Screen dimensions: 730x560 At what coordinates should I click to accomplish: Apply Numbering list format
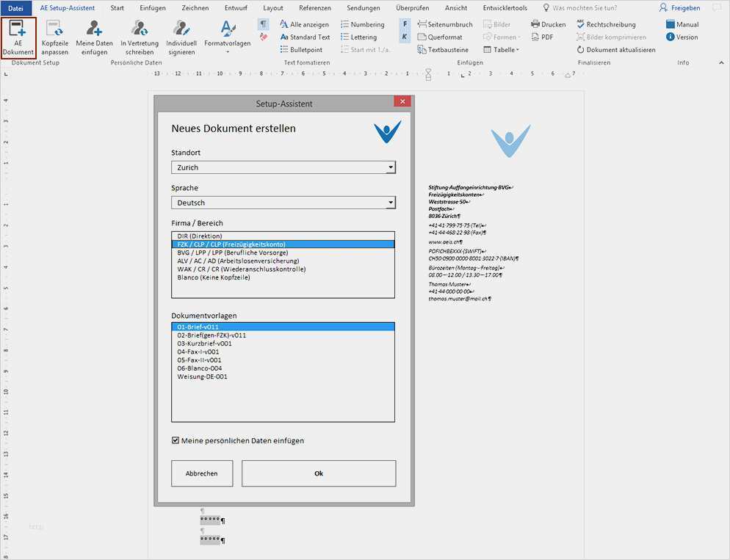click(363, 24)
